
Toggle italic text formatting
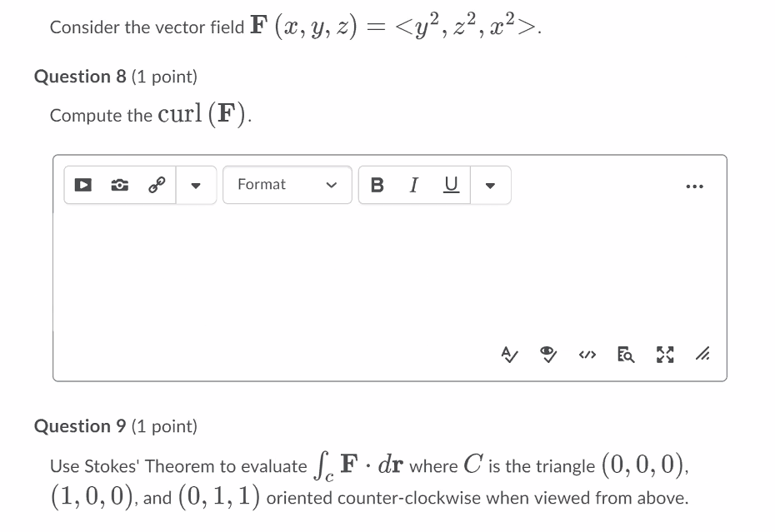tap(413, 185)
